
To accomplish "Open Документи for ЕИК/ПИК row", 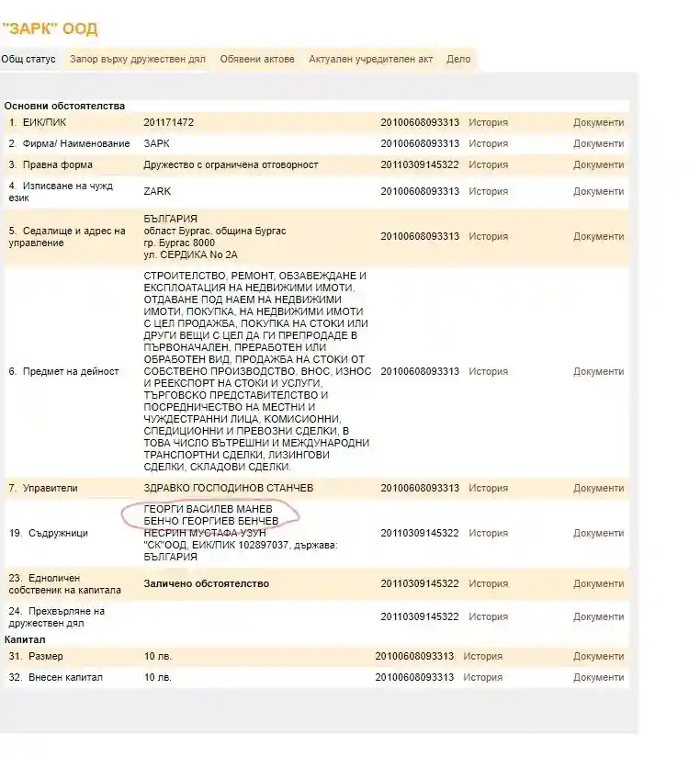I will (598, 122).
